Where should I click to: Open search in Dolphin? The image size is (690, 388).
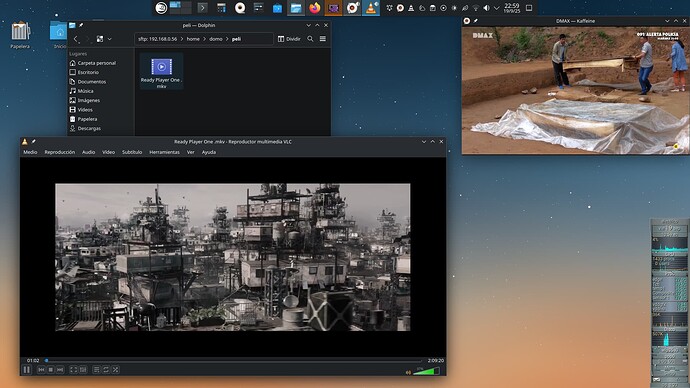(310, 39)
